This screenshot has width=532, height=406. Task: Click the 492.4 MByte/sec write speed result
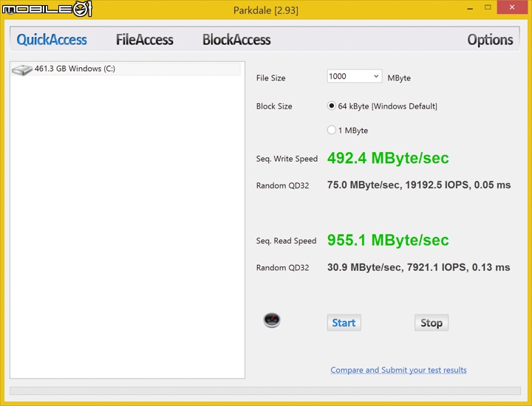(388, 158)
